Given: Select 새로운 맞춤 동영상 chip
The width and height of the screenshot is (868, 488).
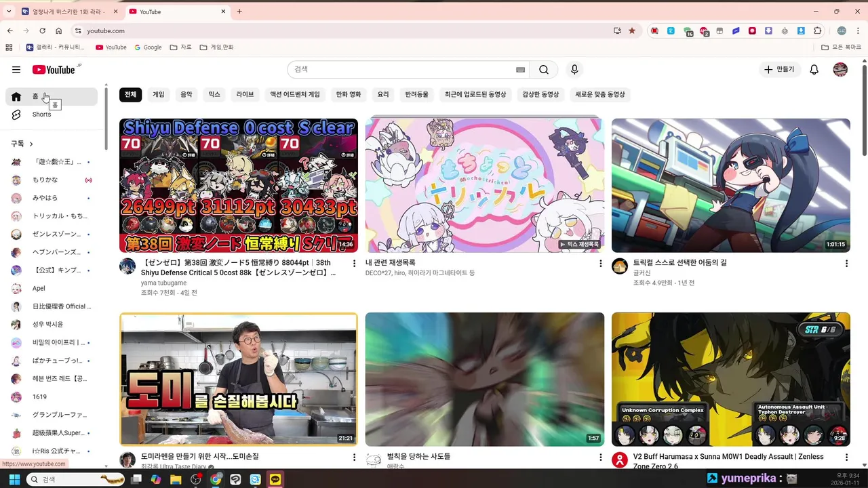Looking at the screenshot, I should tap(600, 95).
